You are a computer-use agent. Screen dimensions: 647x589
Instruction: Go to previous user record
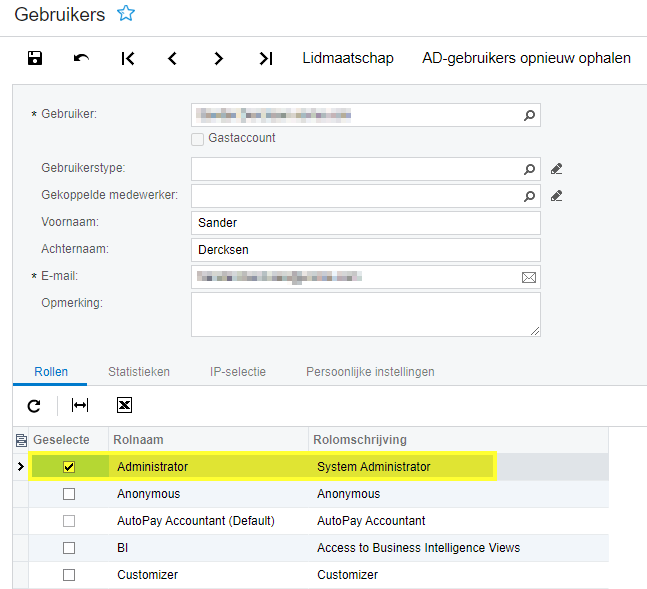click(x=172, y=58)
